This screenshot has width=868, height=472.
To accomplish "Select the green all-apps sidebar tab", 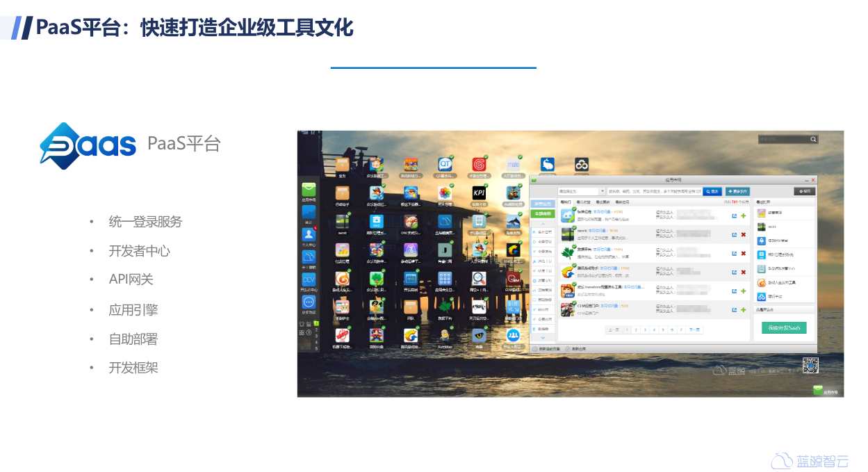I will (x=543, y=214).
